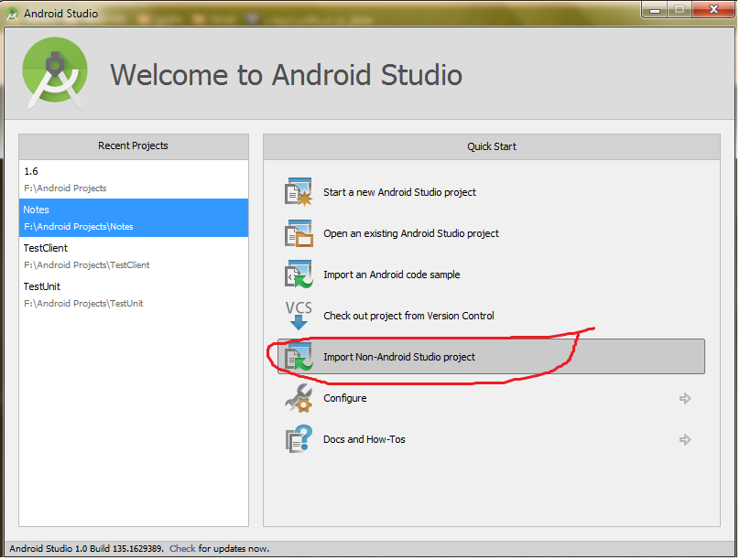Click the Android Studio title bar icon

12,13
